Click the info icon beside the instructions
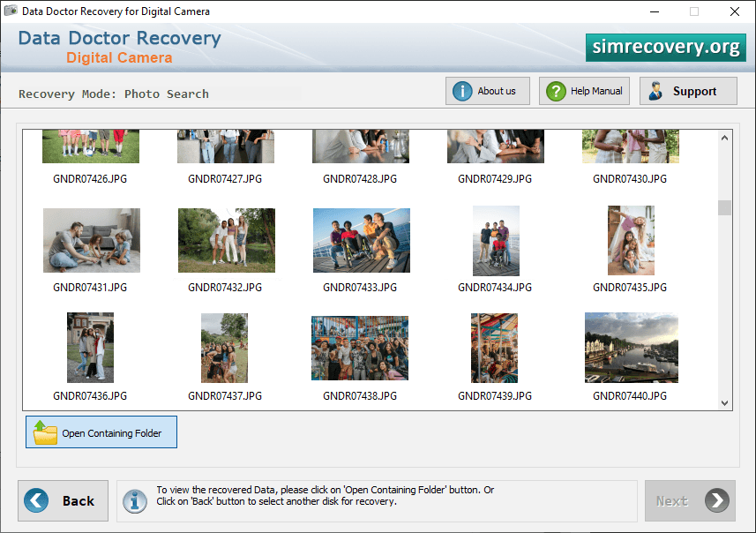 pyautogui.click(x=134, y=500)
